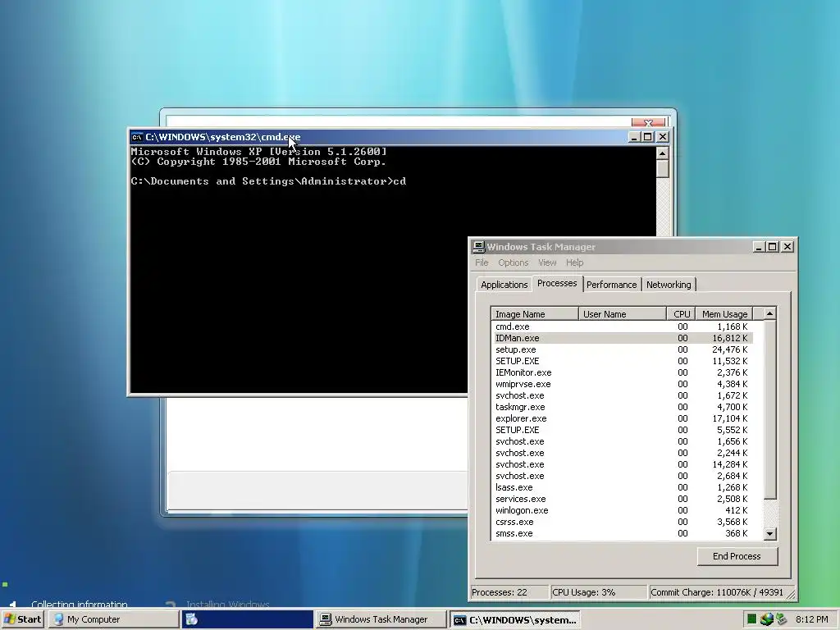Screen dimensions: 840x630
Task: Open the Start menu
Action: click(x=22, y=619)
